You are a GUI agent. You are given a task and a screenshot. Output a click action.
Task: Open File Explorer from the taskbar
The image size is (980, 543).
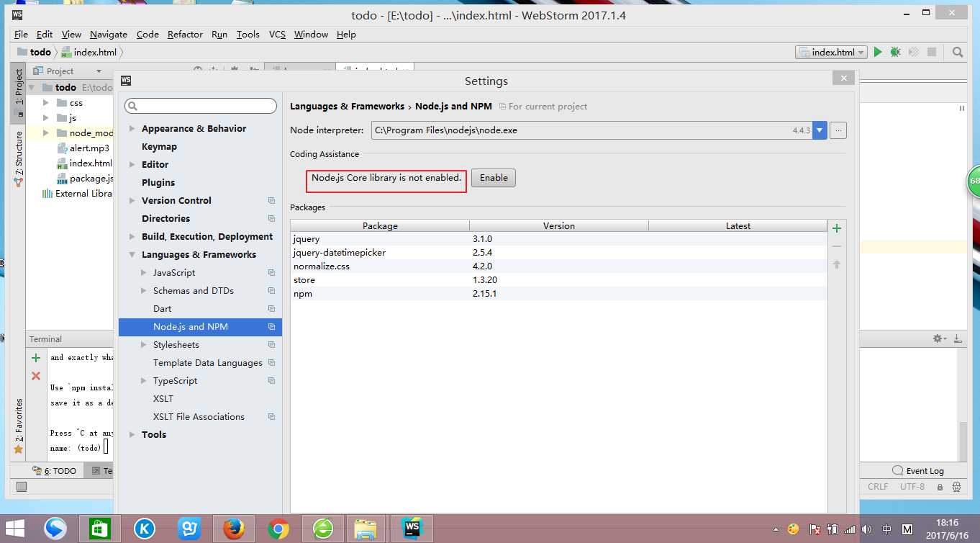366,529
